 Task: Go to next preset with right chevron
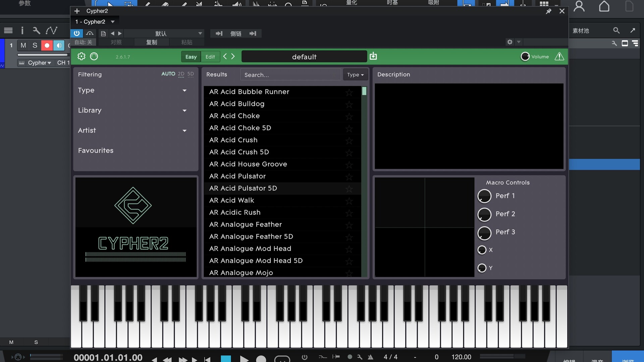(x=233, y=56)
